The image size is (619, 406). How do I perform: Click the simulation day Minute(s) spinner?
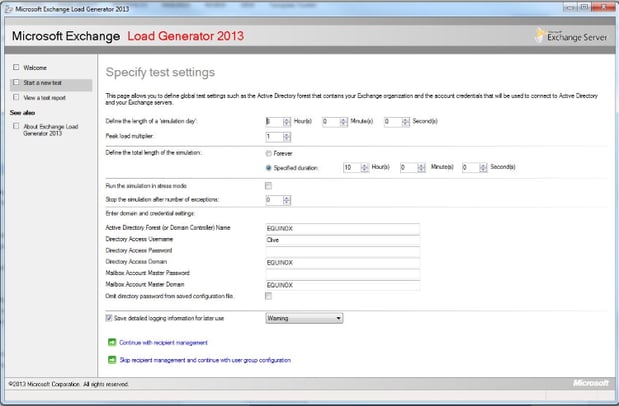point(343,122)
